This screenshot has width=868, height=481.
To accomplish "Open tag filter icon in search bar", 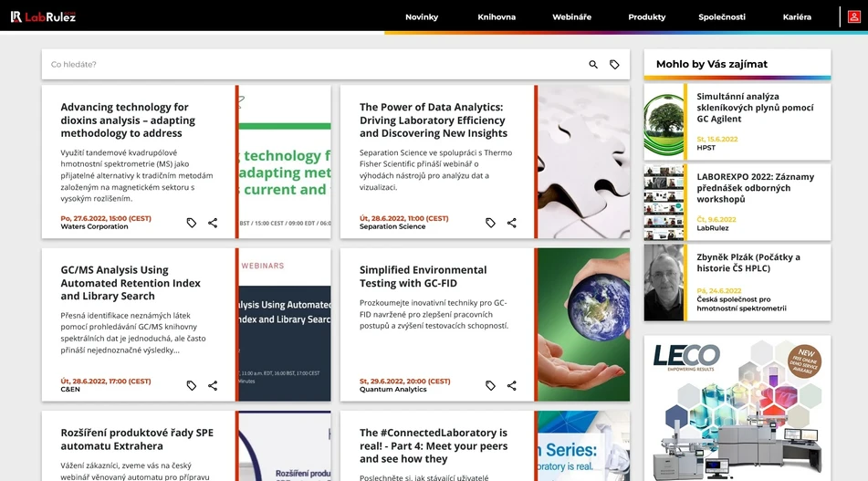I will (614, 65).
